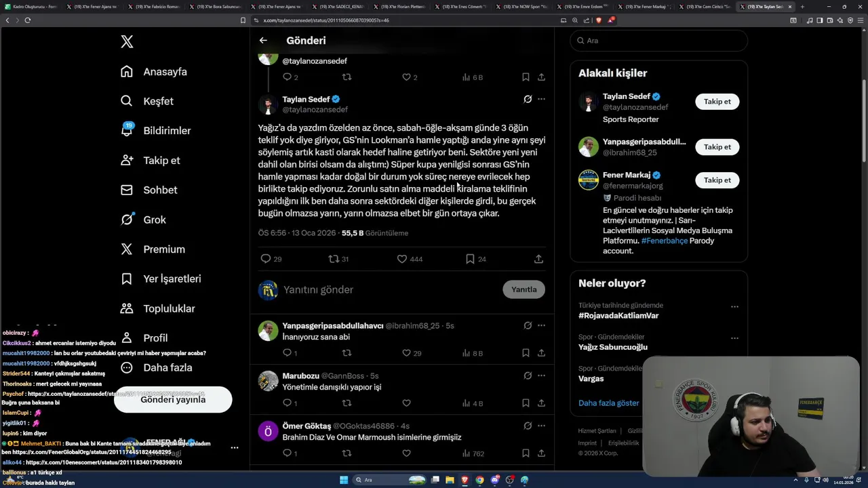Open Marubozu's profile avatar
Screen dimensions: 868x488
[x=268, y=381]
